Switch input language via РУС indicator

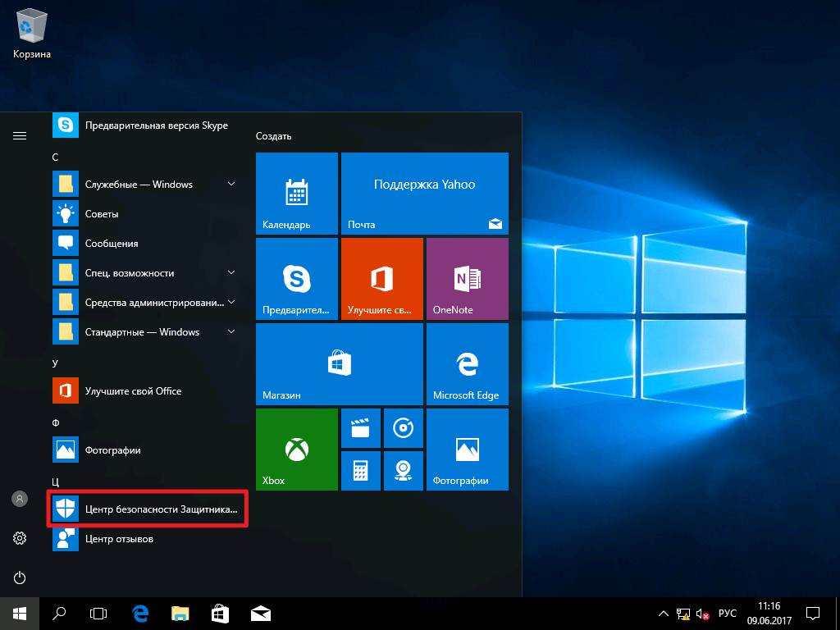click(x=727, y=614)
